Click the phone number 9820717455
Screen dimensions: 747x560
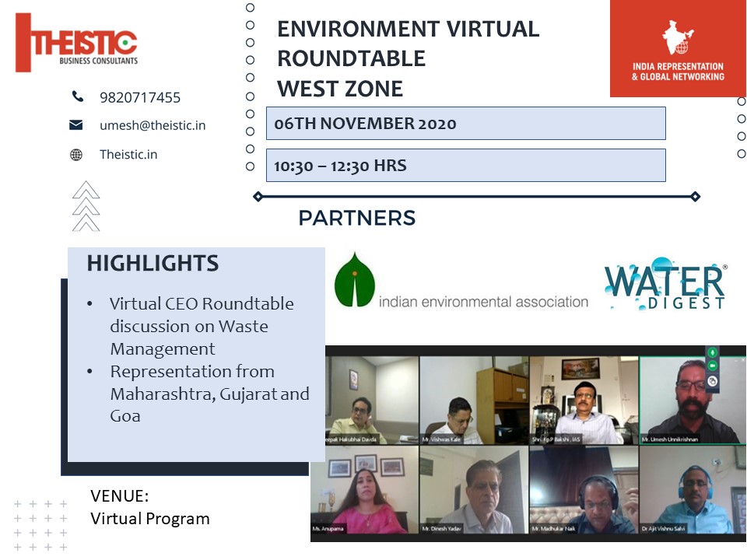tap(140, 97)
